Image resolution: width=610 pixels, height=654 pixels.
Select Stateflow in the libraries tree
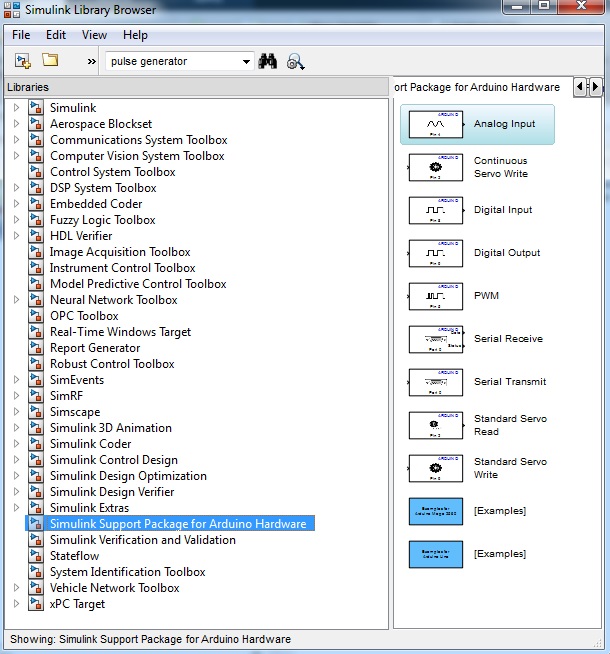[74, 556]
